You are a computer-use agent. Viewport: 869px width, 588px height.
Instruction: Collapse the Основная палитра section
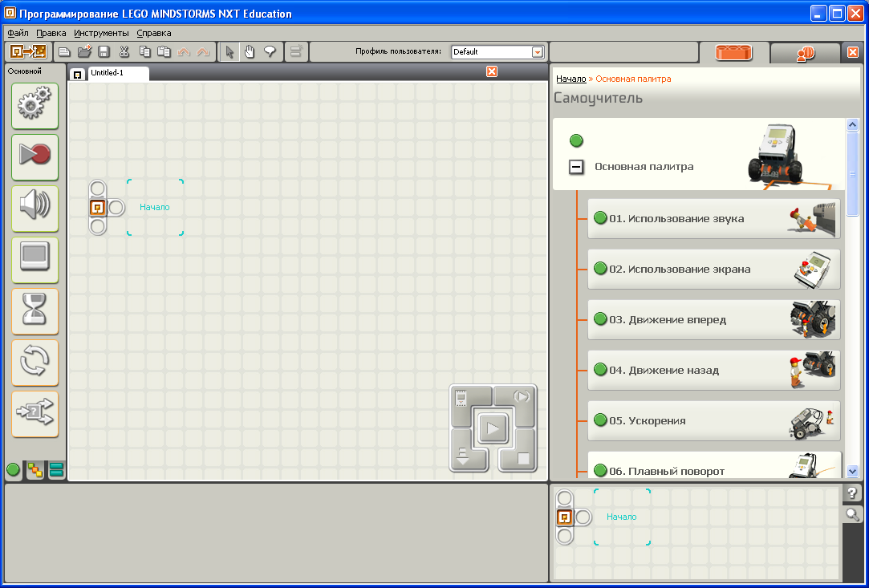click(x=576, y=166)
